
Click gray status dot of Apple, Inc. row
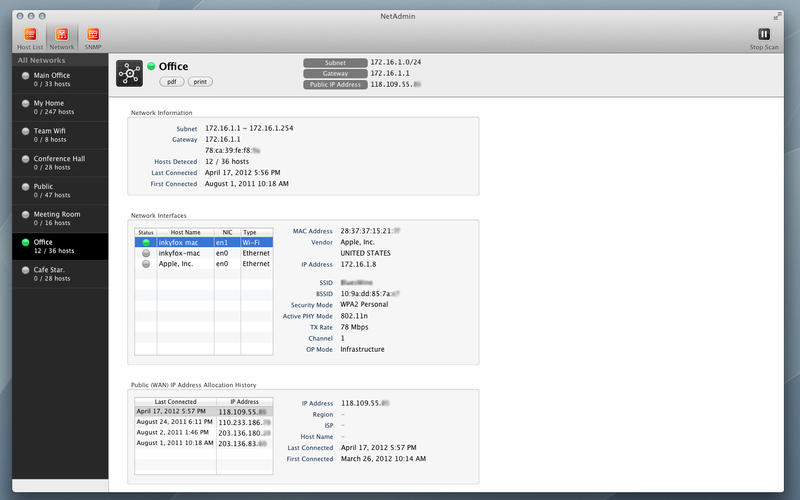click(145, 263)
